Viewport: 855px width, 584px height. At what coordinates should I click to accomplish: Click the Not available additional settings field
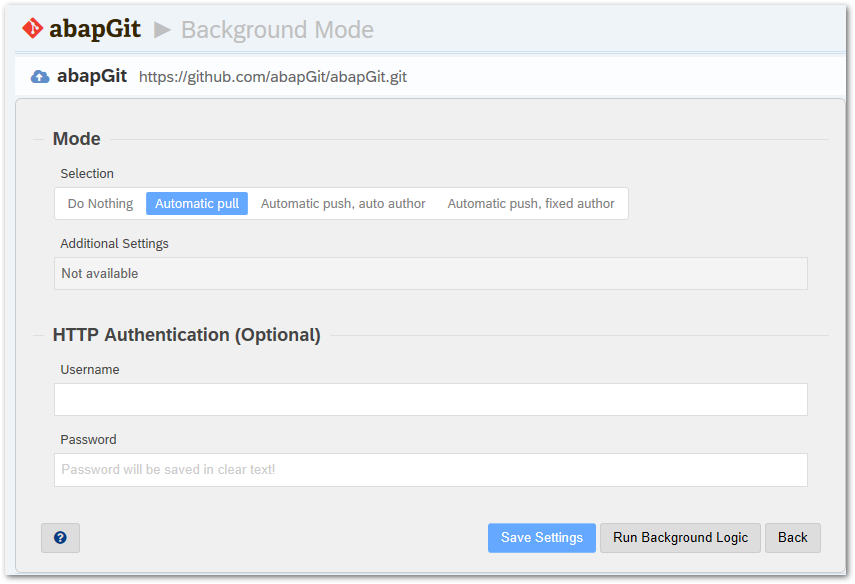[431, 273]
